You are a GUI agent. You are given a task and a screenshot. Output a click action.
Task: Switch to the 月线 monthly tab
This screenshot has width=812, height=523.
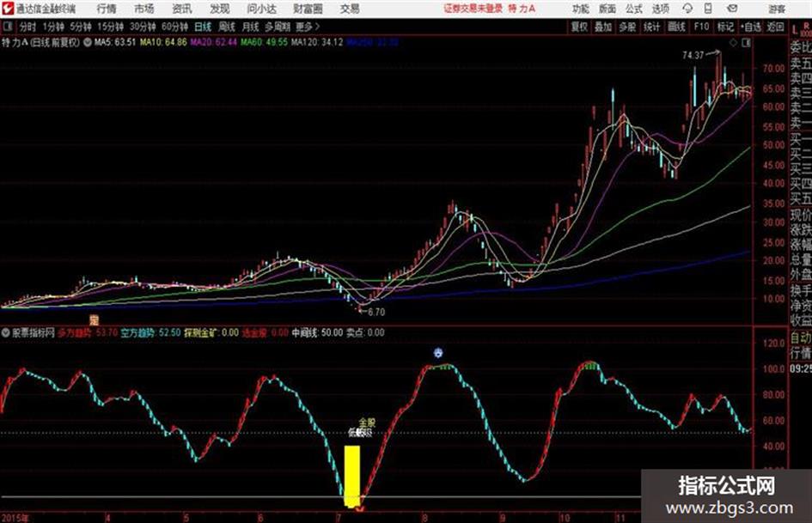click(x=251, y=27)
